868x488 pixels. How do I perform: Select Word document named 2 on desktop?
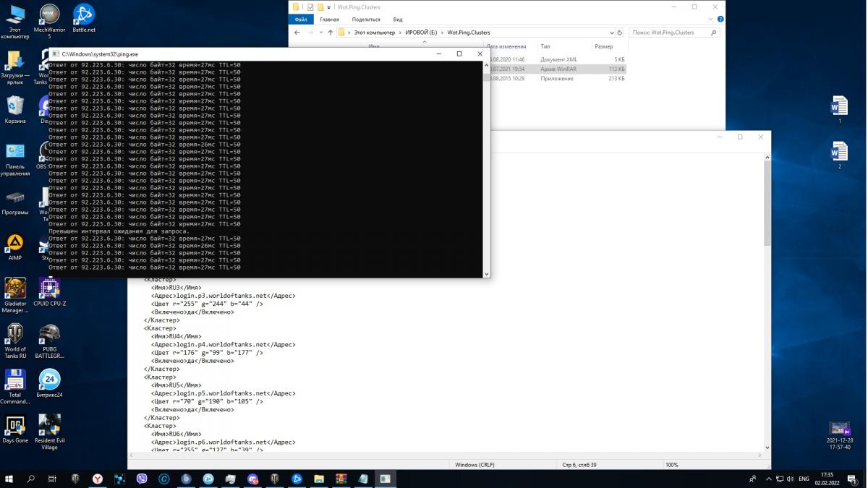pyautogui.click(x=839, y=155)
